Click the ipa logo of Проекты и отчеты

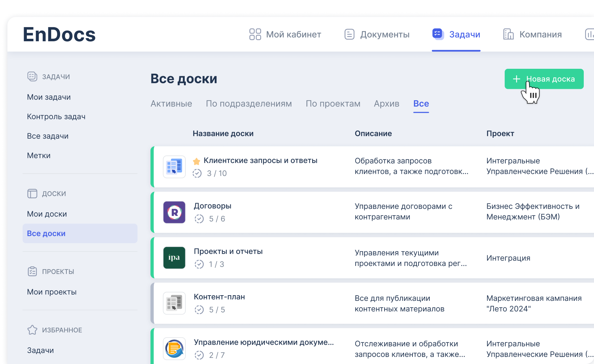pyautogui.click(x=174, y=258)
